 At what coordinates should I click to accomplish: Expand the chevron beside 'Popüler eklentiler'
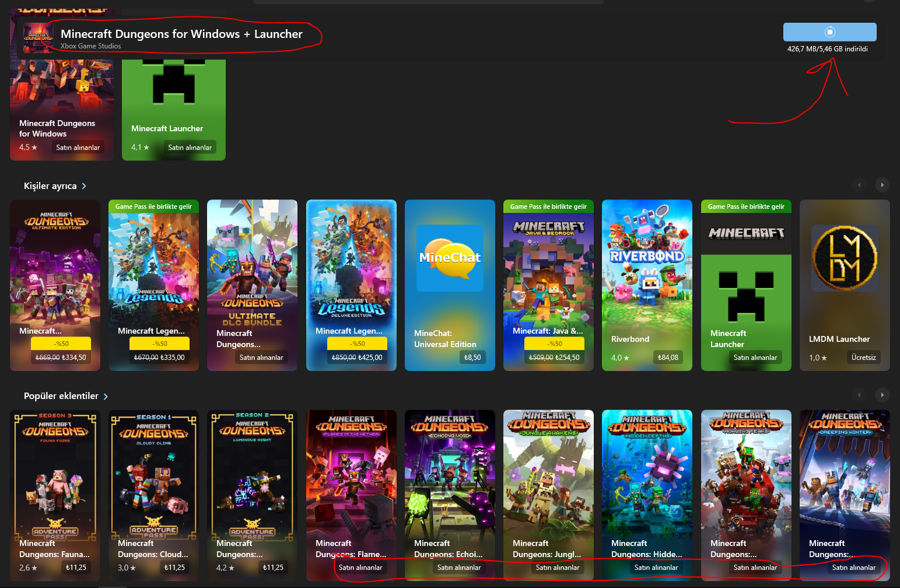click(x=106, y=397)
